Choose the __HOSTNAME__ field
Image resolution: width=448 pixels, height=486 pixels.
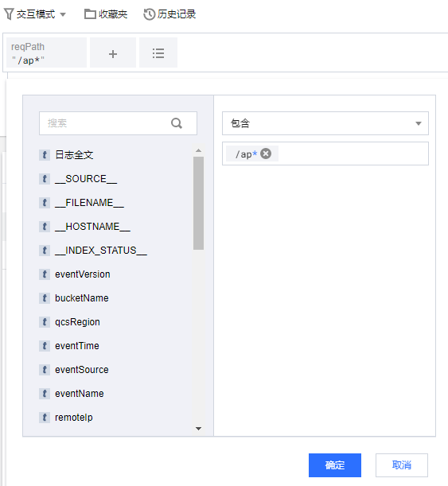(x=92, y=227)
